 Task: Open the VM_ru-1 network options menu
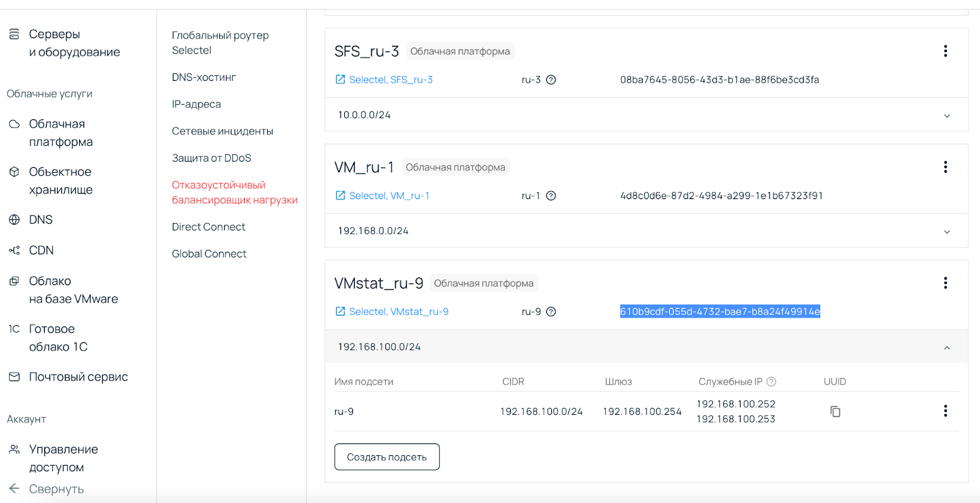[946, 167]
